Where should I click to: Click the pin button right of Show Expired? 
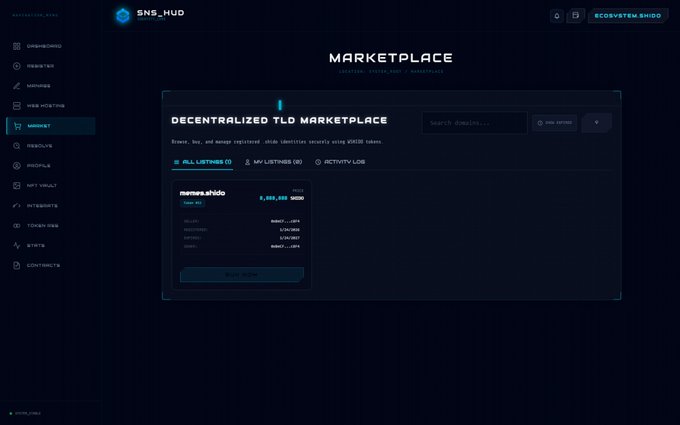(596, 123)
